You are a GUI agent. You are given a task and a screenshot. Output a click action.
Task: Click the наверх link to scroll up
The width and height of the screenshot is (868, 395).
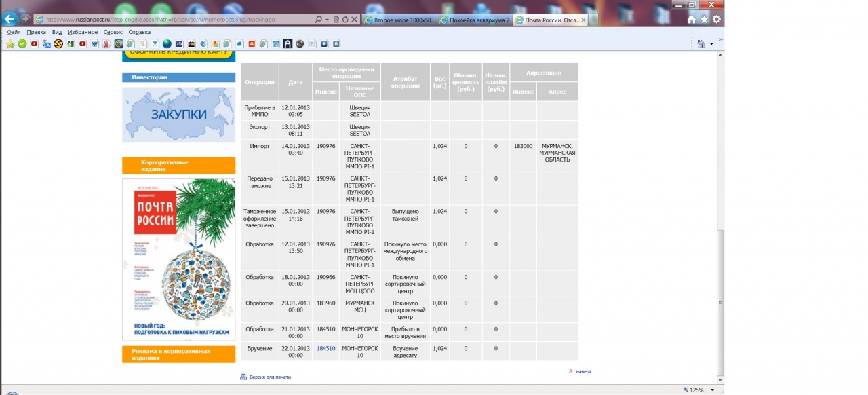(x=583, y=371)
